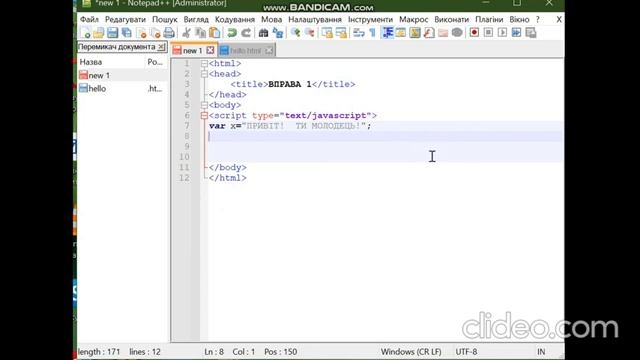Sort by the Назва column header
The image size is (640, 360).
[x=91, y=62]
